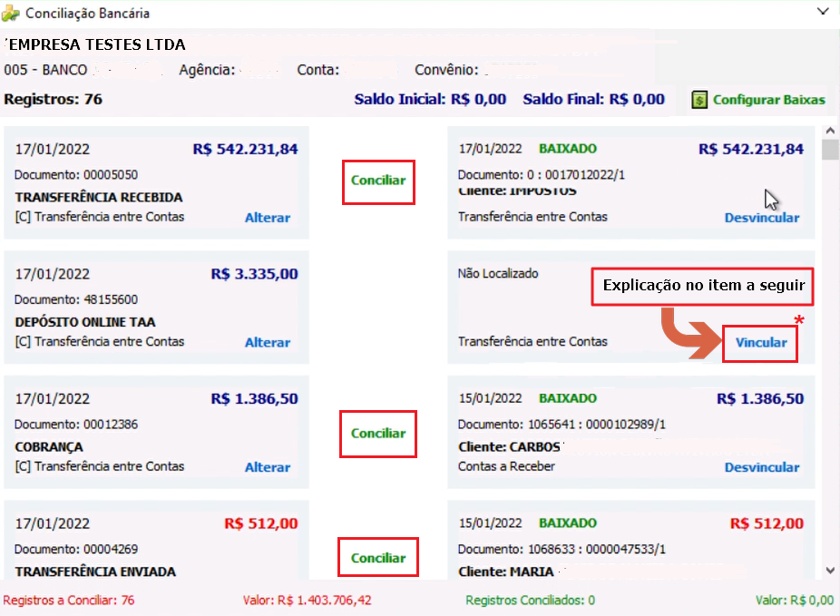Click scrollbar down arrow
The height and width of the screenshot is (616, 840).
[x=830, y=571]
